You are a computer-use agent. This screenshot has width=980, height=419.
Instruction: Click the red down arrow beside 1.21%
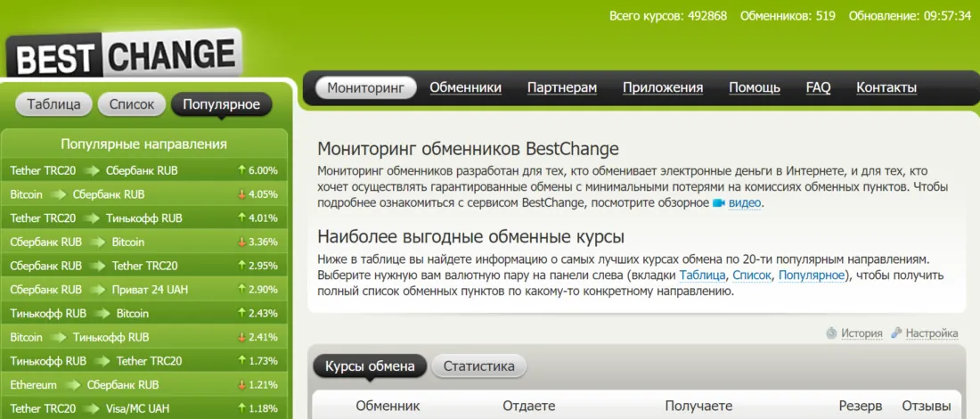[241, 384]
